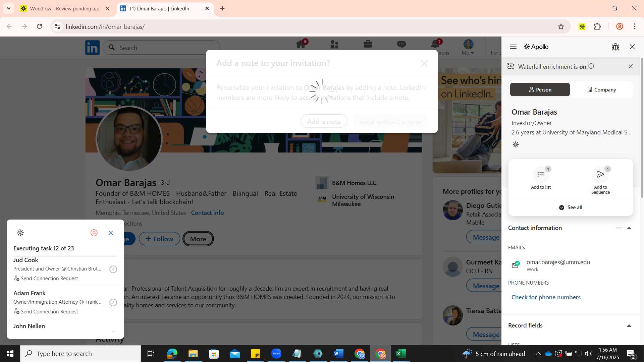Dismiss the Waterfall enrichment banner
The height and width of the screenshot is (362, 644).
click(631, 66)
